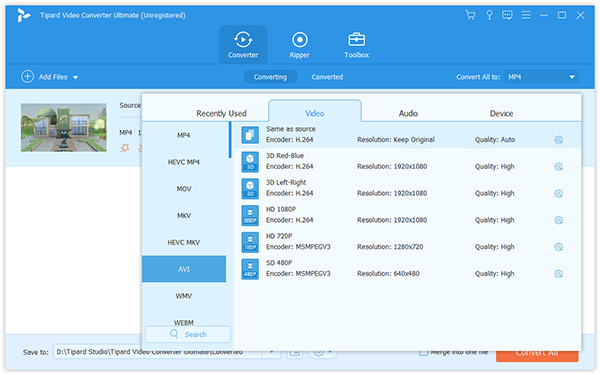This screenshot has width=600, height=375.
Task: Click "Resolution: 640x480" text
Action: [x=388, y=274]
